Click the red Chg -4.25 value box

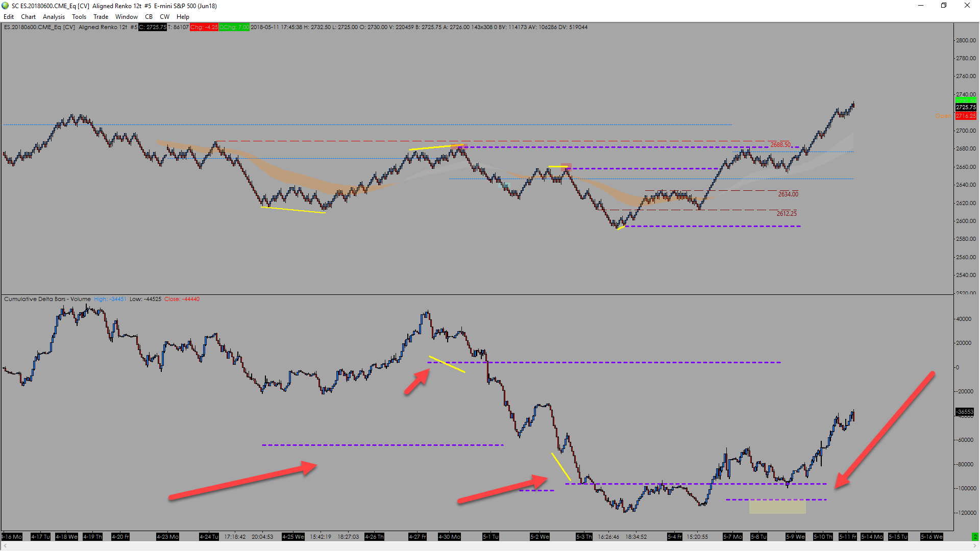tap(204, 27)
